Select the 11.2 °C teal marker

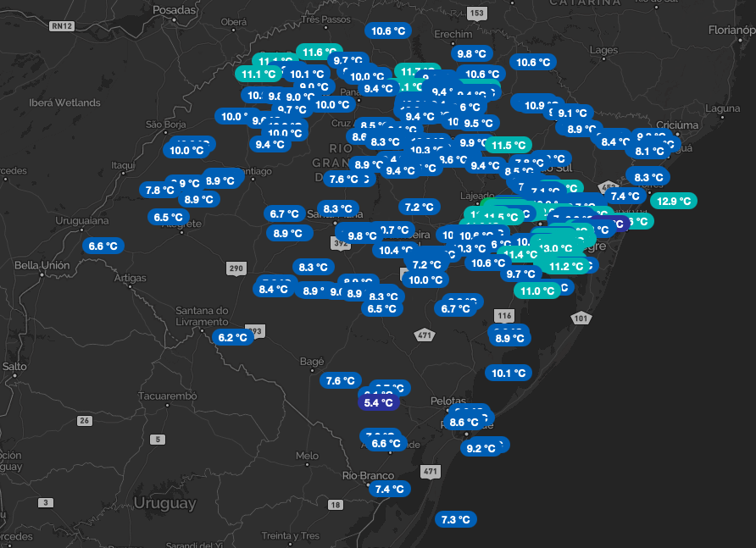tap(566, 267)
